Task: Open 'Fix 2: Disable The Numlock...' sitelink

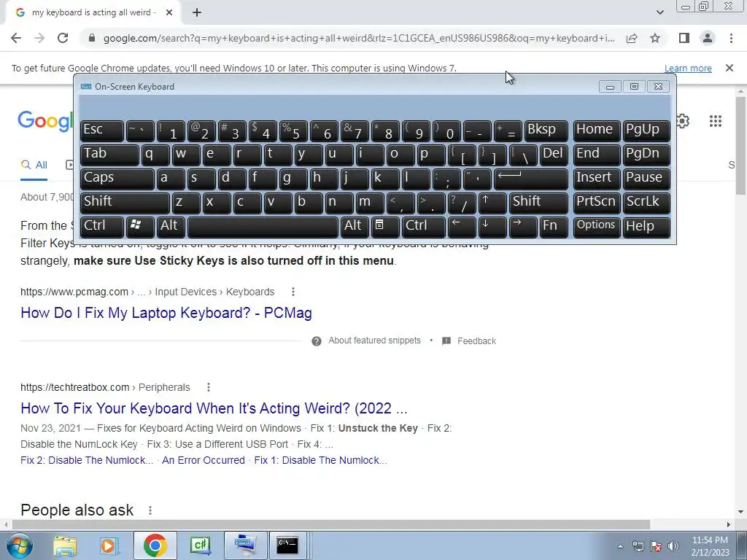Action: pyautogui.click(x=87, y=460)
